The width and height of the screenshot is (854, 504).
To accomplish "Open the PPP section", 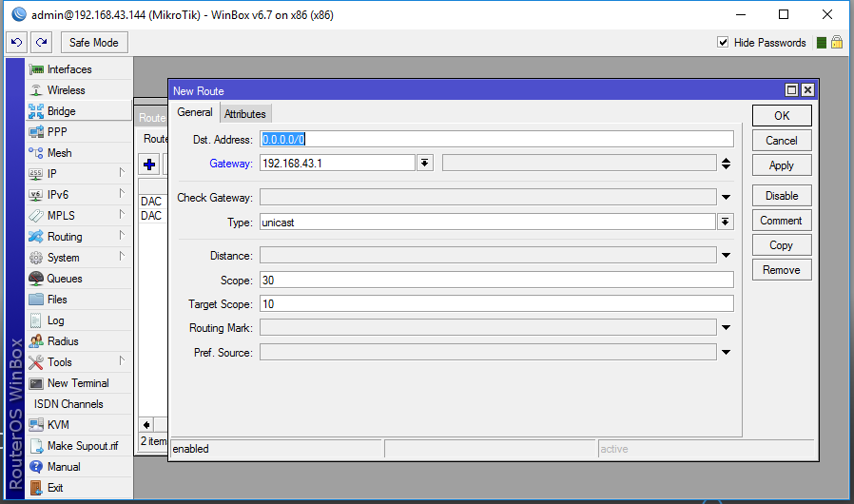I will [x=79, y=132].
